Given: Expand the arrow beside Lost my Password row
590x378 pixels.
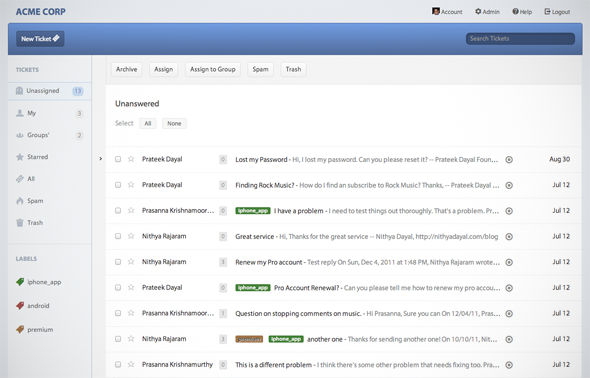Looking at the screenshot, I should [100, 159].
